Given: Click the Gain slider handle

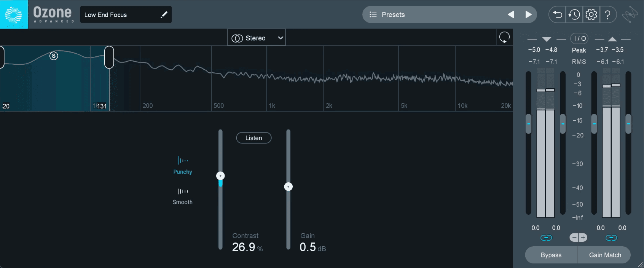Looking at the screenshot, I should [x=289, y=187].
